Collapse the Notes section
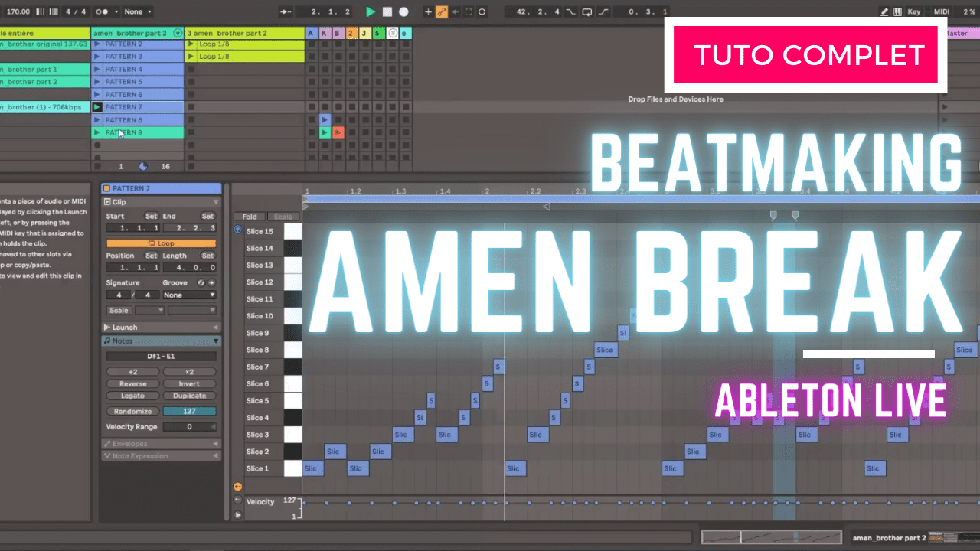 click(216, 341)
